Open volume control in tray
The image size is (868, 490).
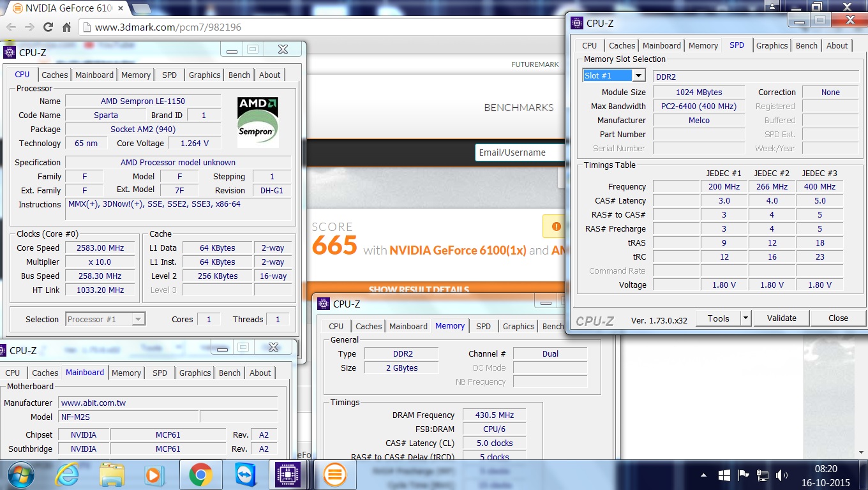(x=781, y=475)
